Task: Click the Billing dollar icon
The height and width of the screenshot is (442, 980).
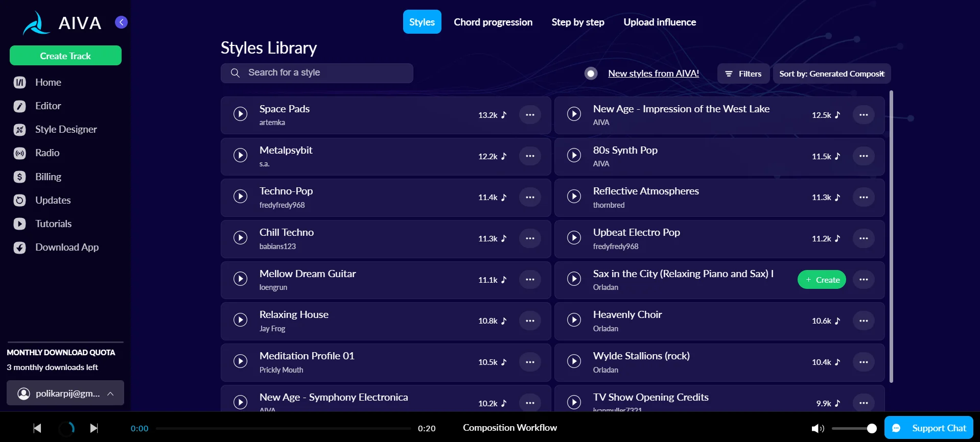Action: (x=19, y=177)
